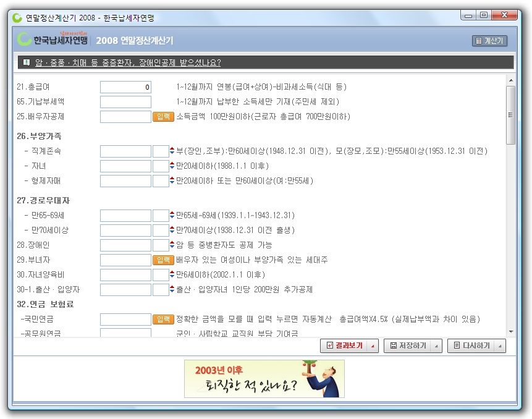Open the 계산기 calculator button
This screenshot has height=419, width=532.
point(489,41)
